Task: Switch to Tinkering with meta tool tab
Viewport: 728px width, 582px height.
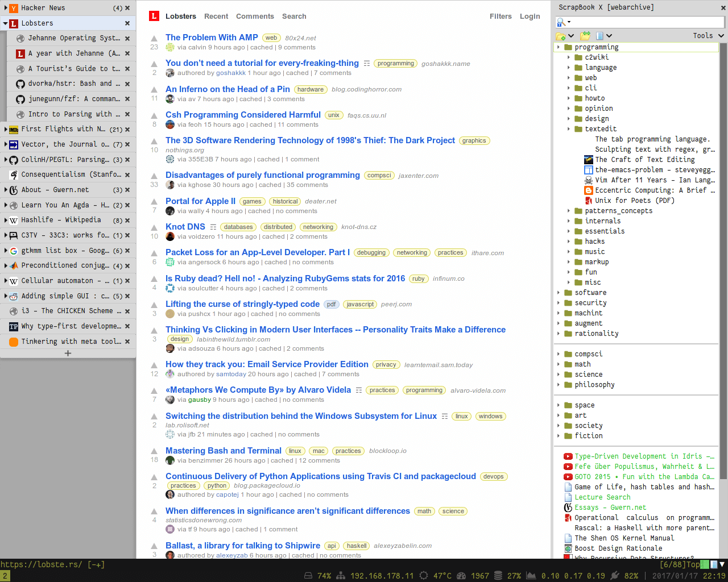Action: pyautogui.click(x=68, y=342)
